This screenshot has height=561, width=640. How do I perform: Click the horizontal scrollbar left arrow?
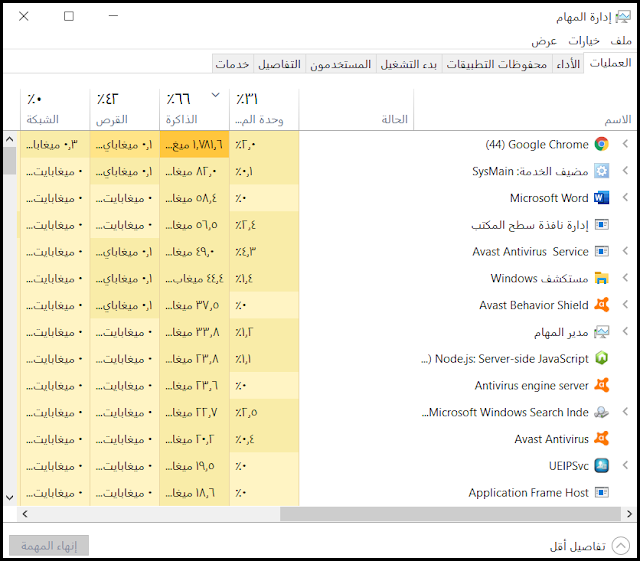point(25,514)
